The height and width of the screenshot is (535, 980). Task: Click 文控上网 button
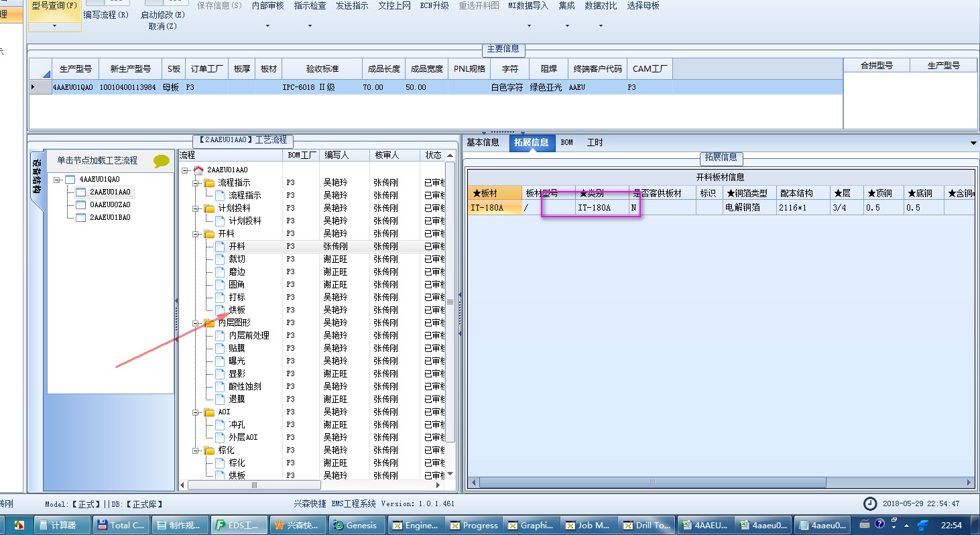[x=395, y=6]
